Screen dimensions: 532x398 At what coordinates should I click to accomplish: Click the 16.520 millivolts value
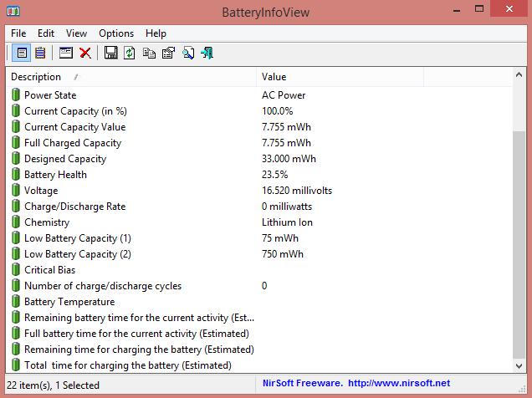297,190
